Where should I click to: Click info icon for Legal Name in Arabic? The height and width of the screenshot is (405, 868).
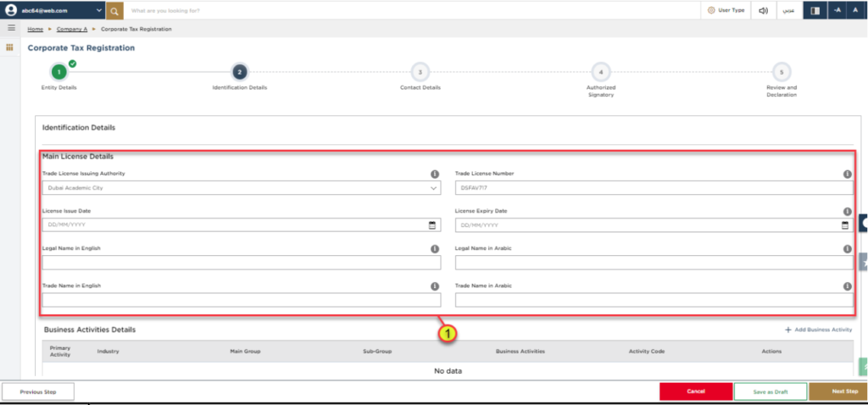[847, 249]
